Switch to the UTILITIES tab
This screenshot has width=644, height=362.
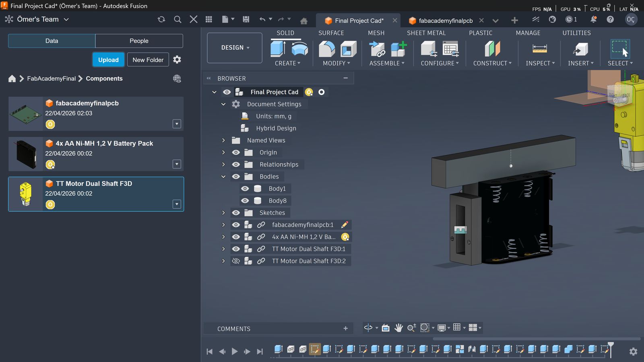(577, 33)
